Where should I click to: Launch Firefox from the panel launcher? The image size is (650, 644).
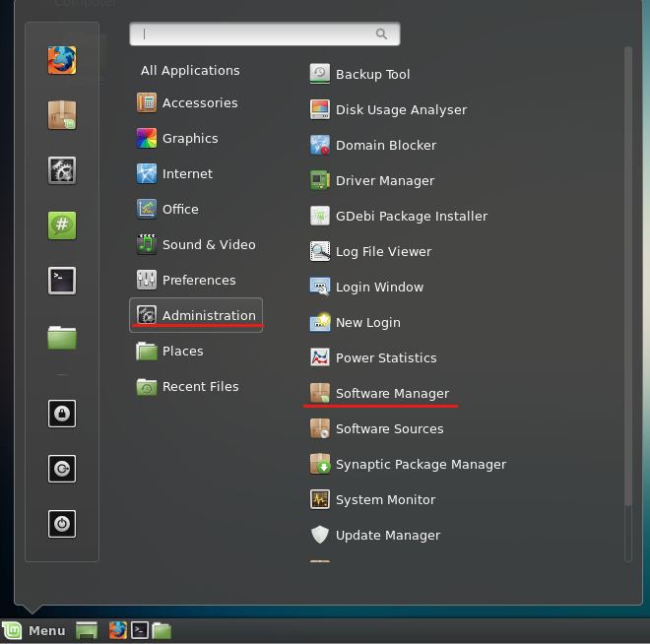tap(118, 631)
